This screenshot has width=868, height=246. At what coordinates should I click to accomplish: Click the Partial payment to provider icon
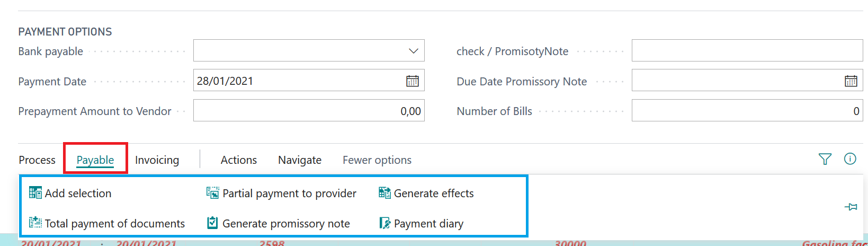212,193
